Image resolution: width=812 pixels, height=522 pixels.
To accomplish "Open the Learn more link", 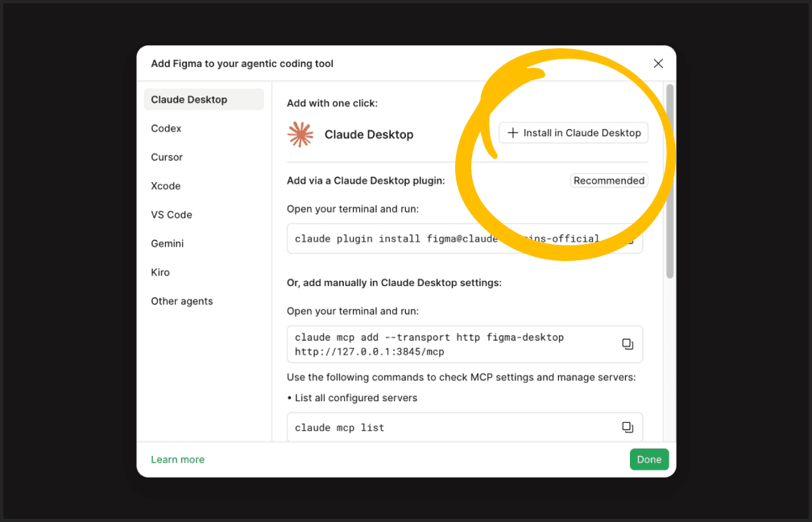I will click(177, 459).
